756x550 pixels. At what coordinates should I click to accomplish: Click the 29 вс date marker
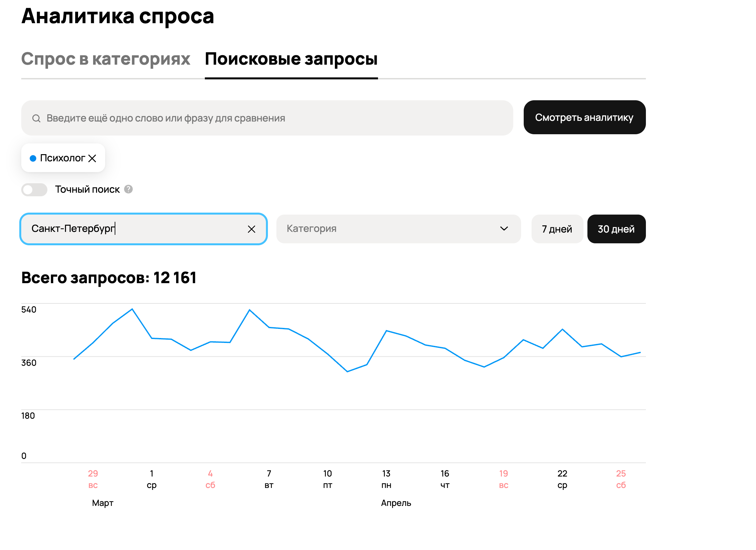coord(93,479)
